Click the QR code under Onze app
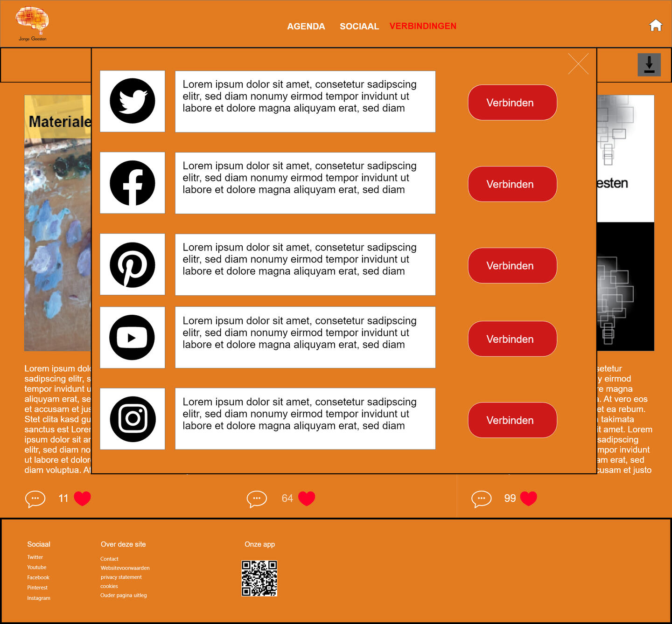Screen dimensions: 672x624 pos(259,578)
